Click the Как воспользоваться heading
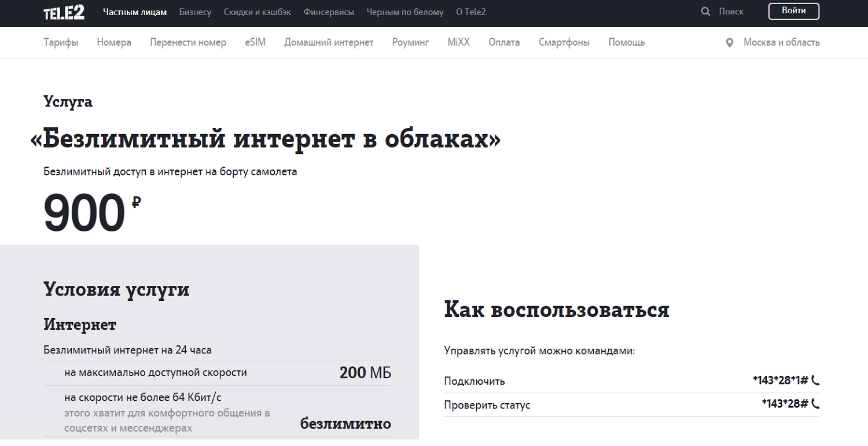The width and height of the screenshot is (868, 446). [x=557, y=310]
